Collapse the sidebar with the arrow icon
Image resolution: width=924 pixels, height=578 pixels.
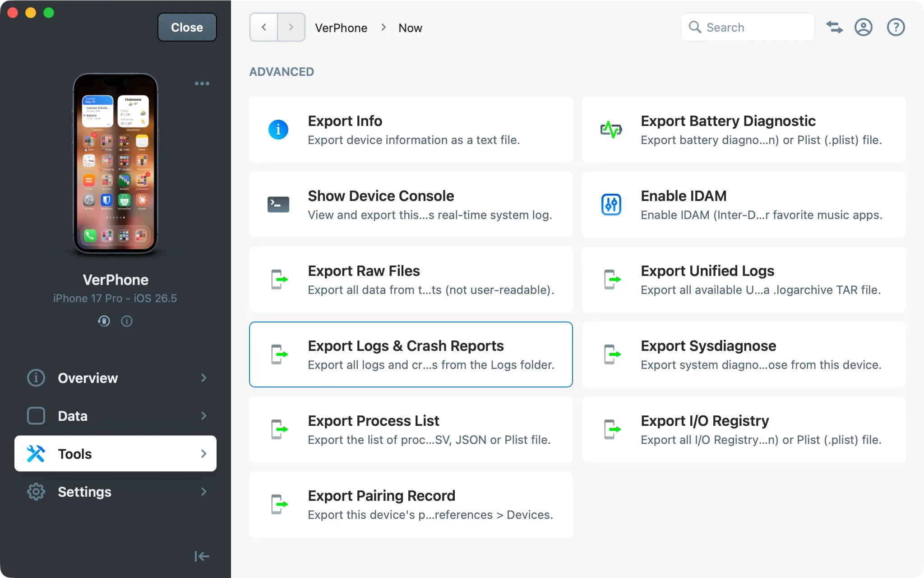click(202, 556)
